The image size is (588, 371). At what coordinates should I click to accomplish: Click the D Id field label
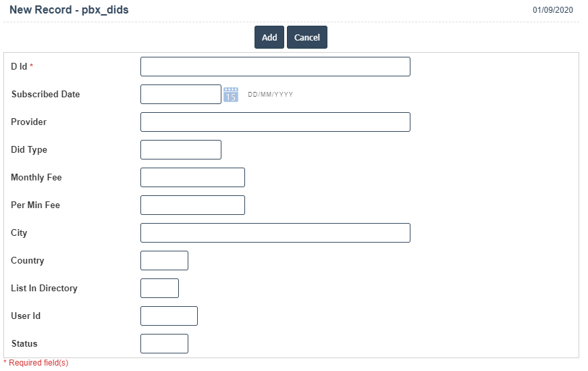pos(19,67)
